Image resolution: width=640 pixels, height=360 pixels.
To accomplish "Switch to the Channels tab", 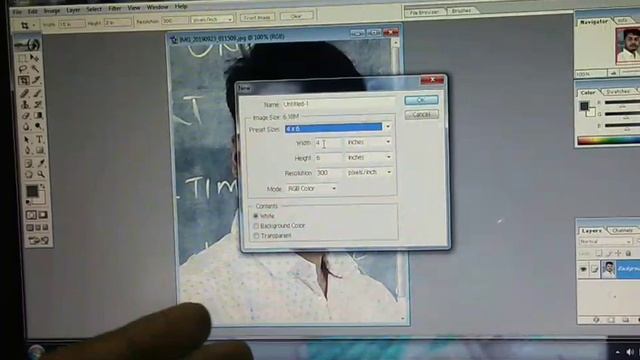I will (x=623, y=231).
